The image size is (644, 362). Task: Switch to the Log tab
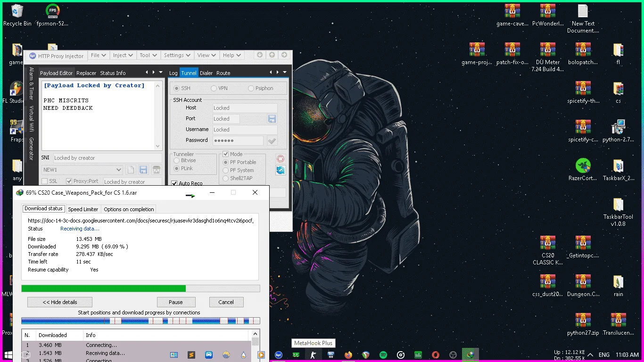click(x=173, y=73)
